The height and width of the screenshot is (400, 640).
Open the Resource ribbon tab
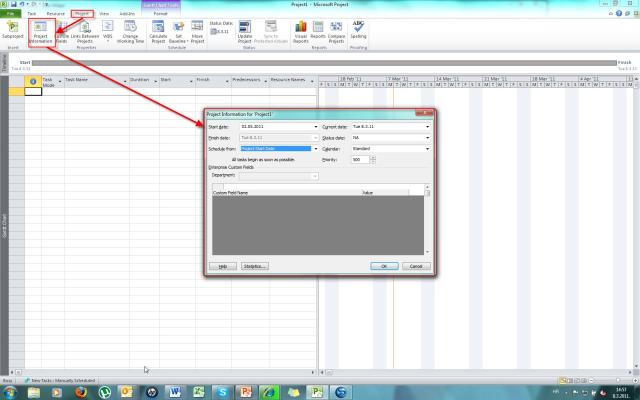click(56, 14)
